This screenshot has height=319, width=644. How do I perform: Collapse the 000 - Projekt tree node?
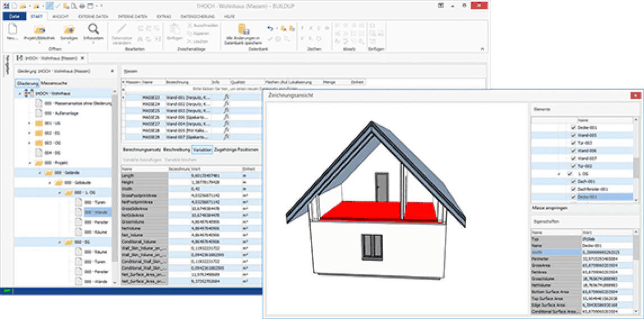(x=29, y=162)
